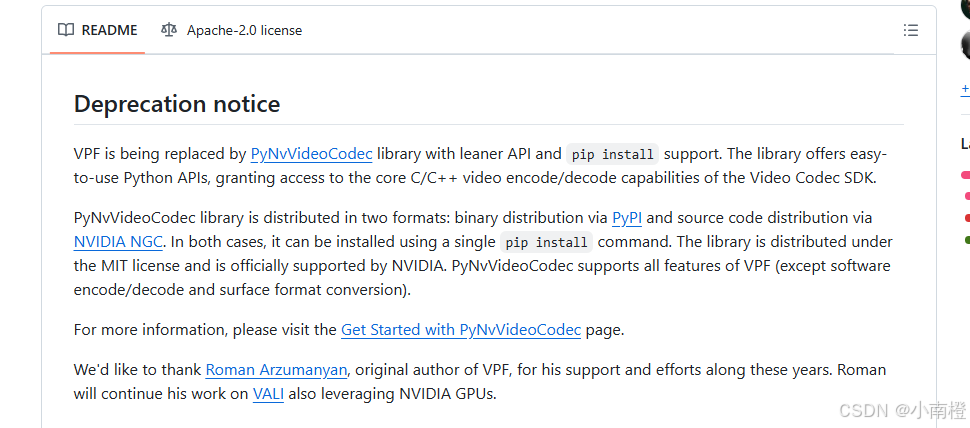Open the README outline list icon
Viewport: 970px width, 428px height.
coord(911,30)
